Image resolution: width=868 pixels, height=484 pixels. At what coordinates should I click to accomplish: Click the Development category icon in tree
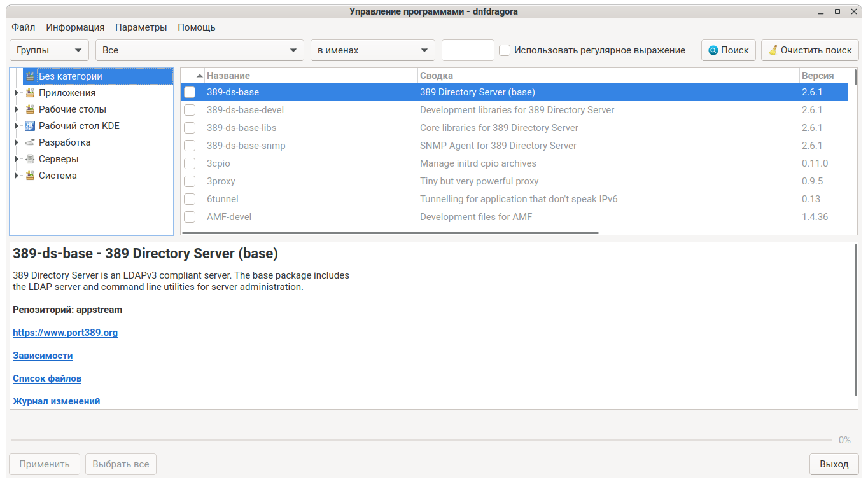[30, 142]
